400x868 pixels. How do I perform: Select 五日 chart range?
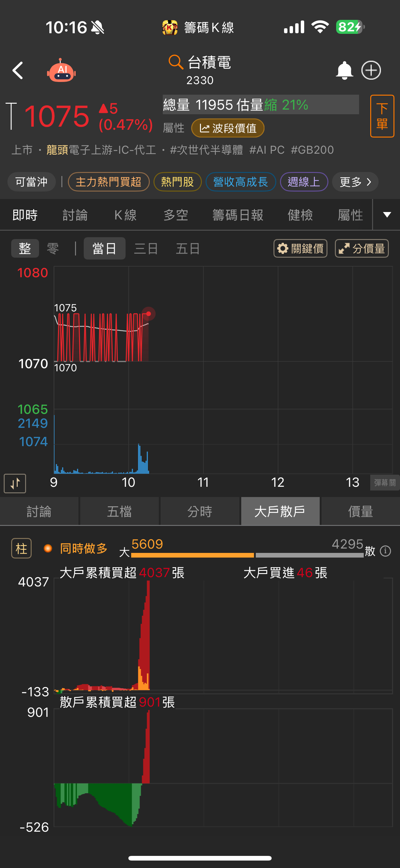click(188, 249)
